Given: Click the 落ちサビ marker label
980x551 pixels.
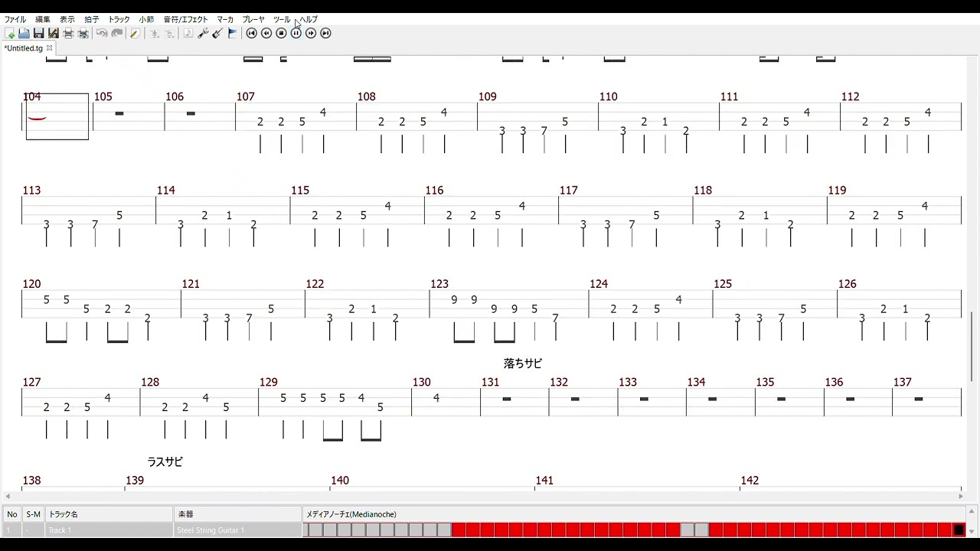Looking at the screenshot, I should coord(523,364).
